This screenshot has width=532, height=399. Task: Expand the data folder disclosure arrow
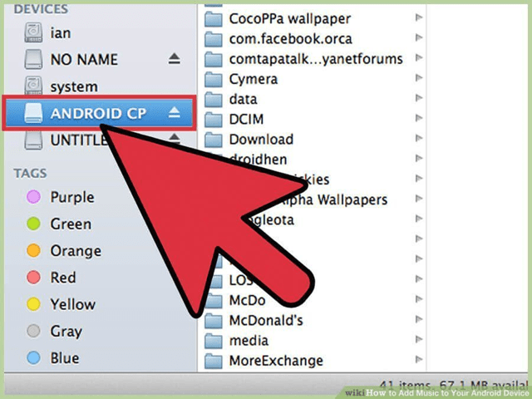[417, 100]
